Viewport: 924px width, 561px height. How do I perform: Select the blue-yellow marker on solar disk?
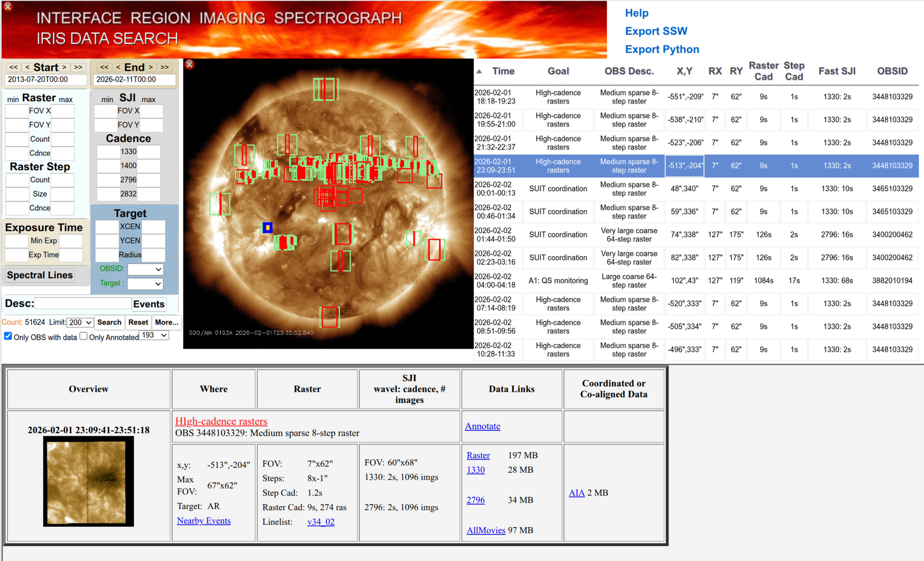[x=268, y=227]
